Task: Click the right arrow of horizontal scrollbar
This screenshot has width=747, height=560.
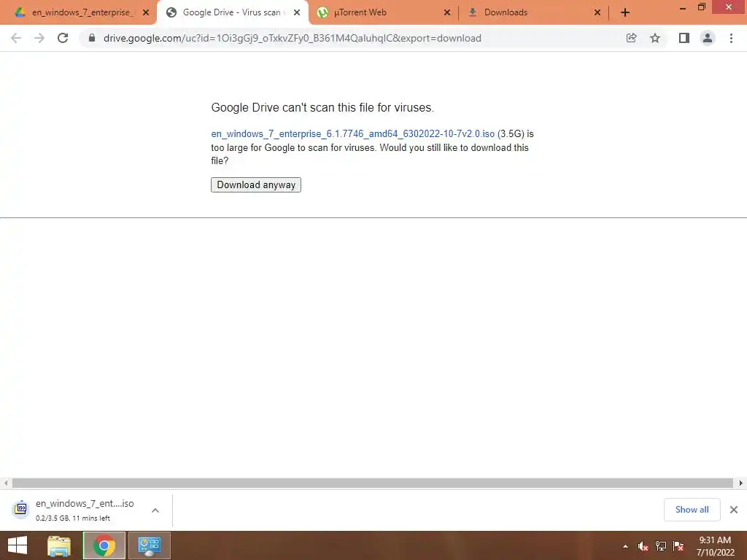Action: (741, 483)
